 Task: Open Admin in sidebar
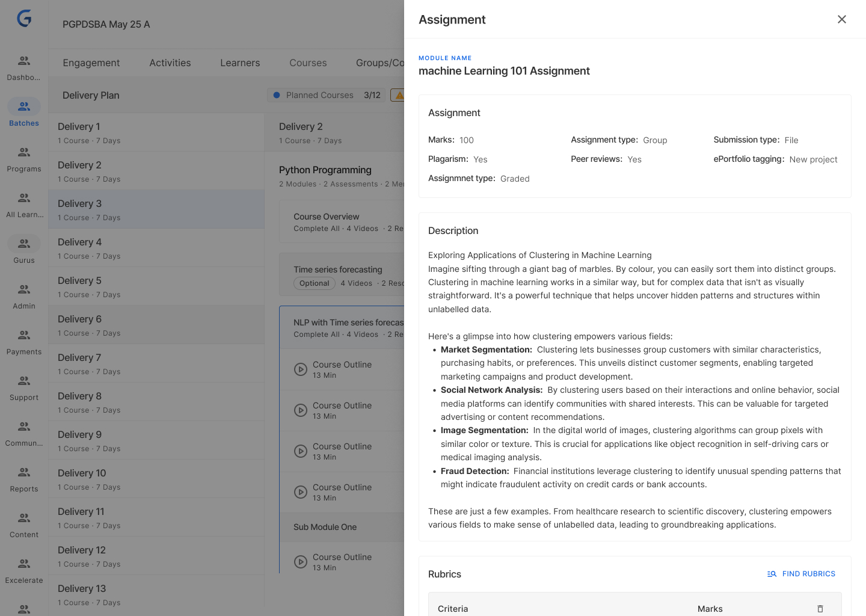coord(24,297)
